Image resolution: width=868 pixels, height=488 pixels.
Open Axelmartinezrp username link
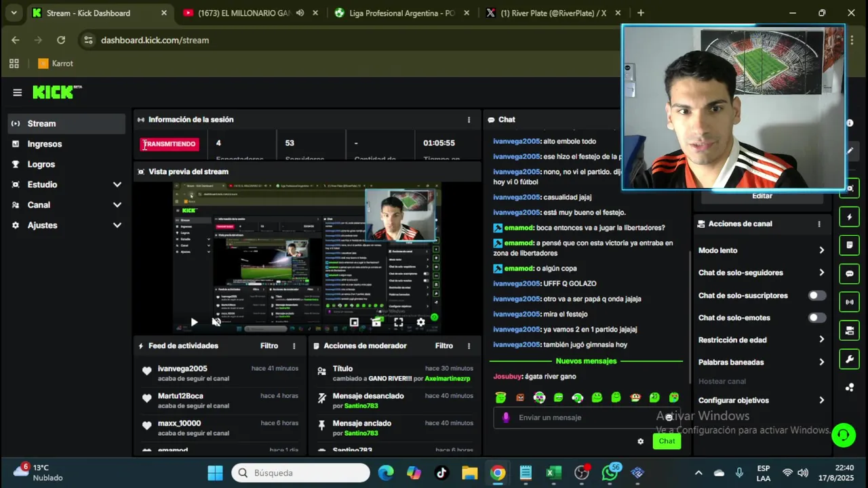448,378
